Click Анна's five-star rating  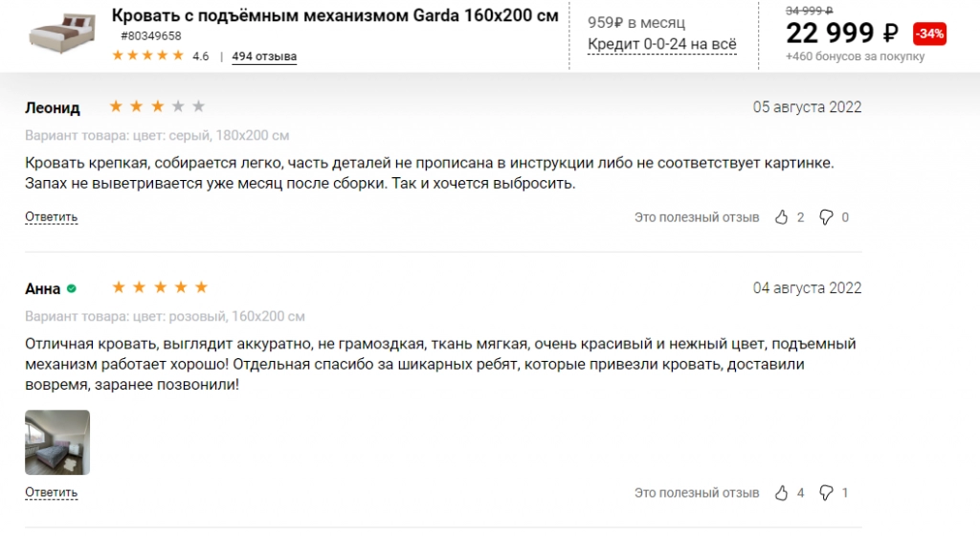pyautogui.click(x=160, y=287)
